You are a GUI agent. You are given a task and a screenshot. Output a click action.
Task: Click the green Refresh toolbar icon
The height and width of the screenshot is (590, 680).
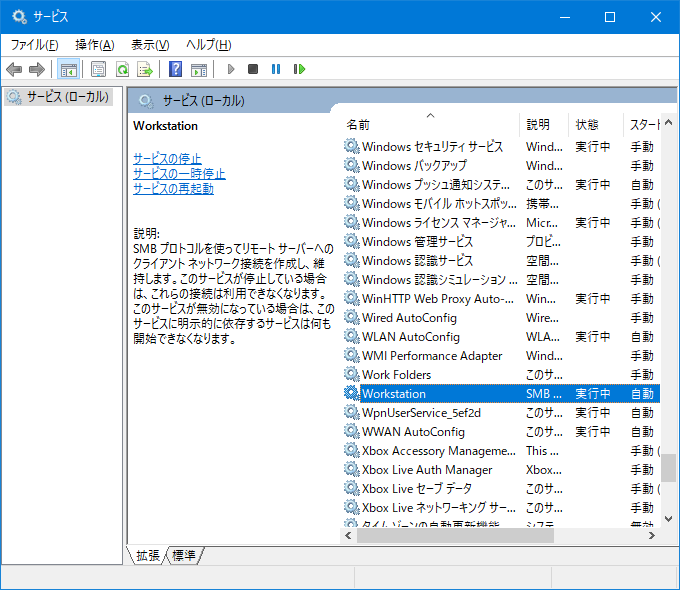click(122, 69)
